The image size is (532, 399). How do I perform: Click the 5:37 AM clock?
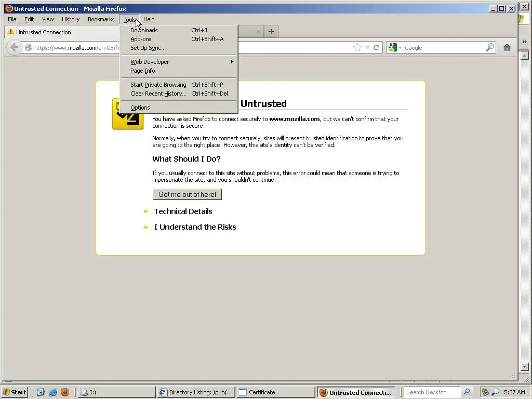click(x=514, y=392)
